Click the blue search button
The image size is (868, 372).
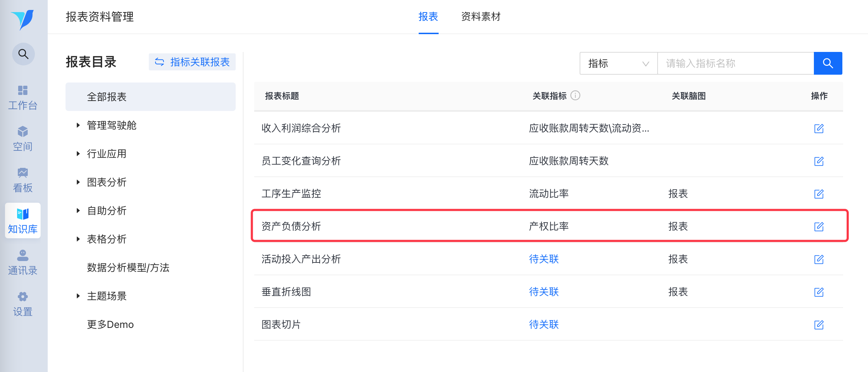coord(828,63)
